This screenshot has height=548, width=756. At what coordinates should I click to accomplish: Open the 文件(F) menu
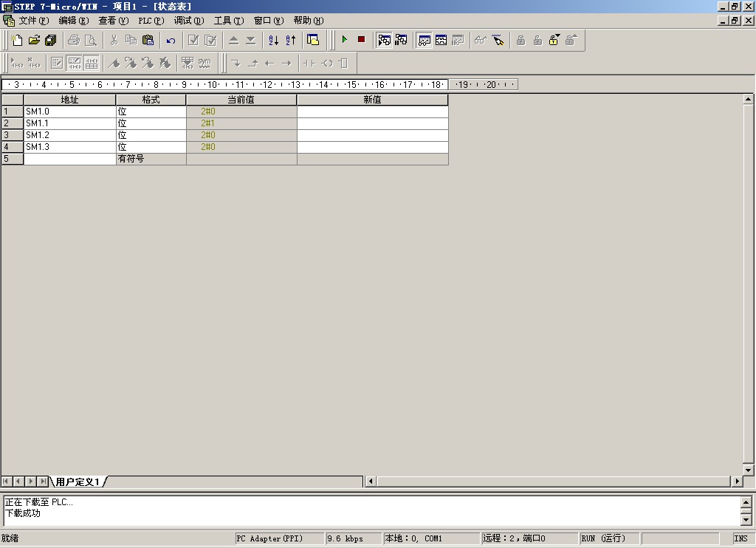(34, 21)
